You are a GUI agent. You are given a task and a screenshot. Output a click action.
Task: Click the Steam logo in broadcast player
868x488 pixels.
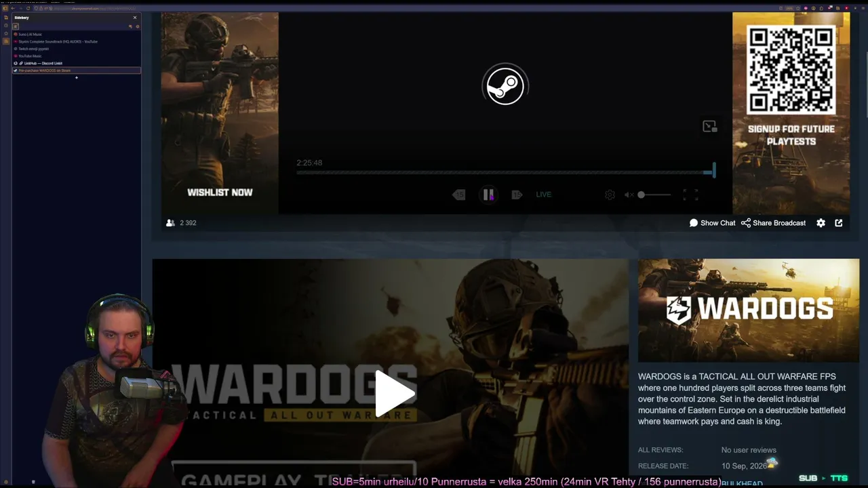[x=505, y=85]
